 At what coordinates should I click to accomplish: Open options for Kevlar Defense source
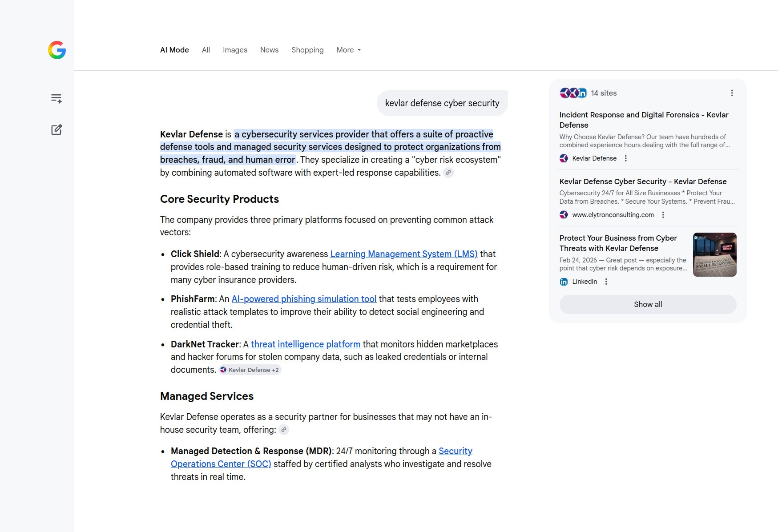coord(626,158)
